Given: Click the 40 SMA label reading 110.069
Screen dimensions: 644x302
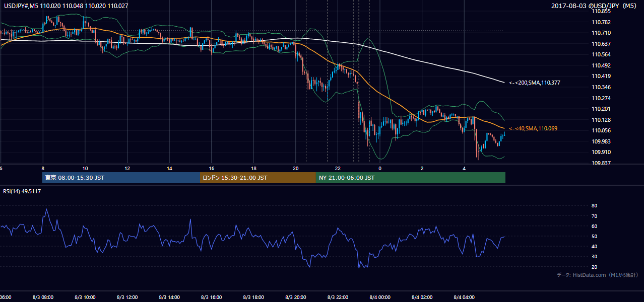Looking at the screenshot, I should click(x=533, y=129).
